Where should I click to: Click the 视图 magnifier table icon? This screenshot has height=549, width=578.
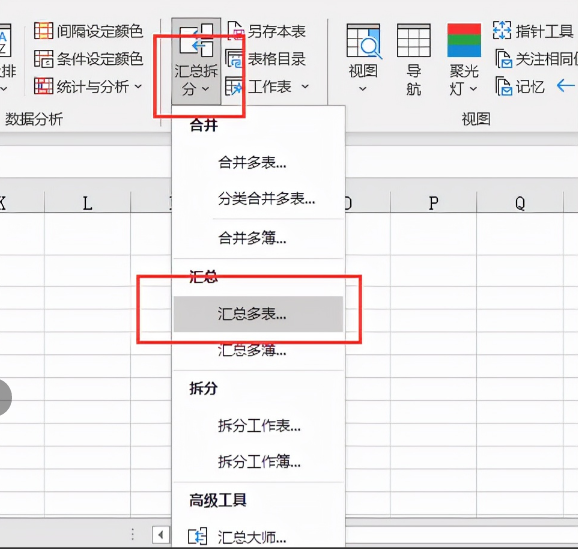pos(363,41)
